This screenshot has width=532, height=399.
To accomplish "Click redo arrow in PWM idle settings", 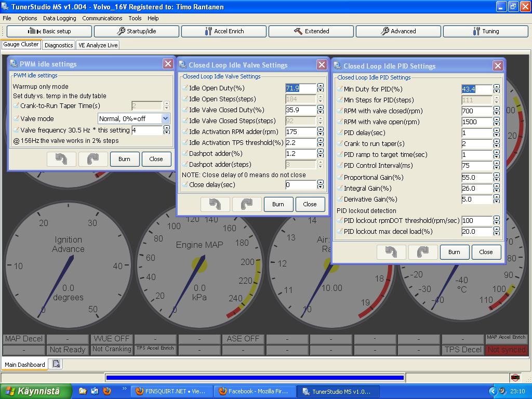I will (93, 159).
